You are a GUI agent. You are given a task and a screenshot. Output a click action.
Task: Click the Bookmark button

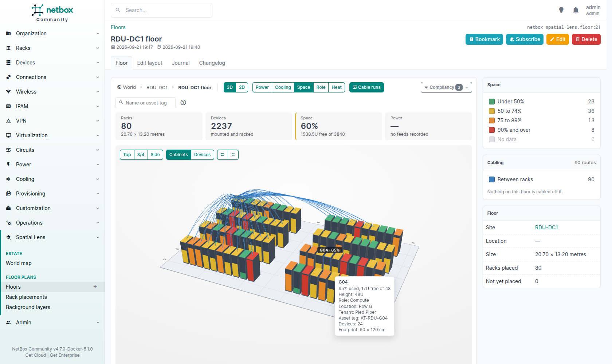[x=484, y=39]
